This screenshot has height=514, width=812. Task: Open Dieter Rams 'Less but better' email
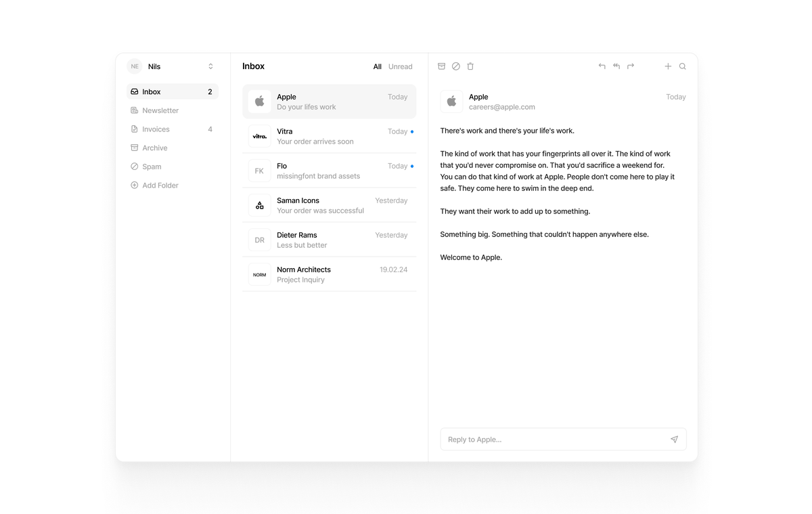click(x=329, y=240)
